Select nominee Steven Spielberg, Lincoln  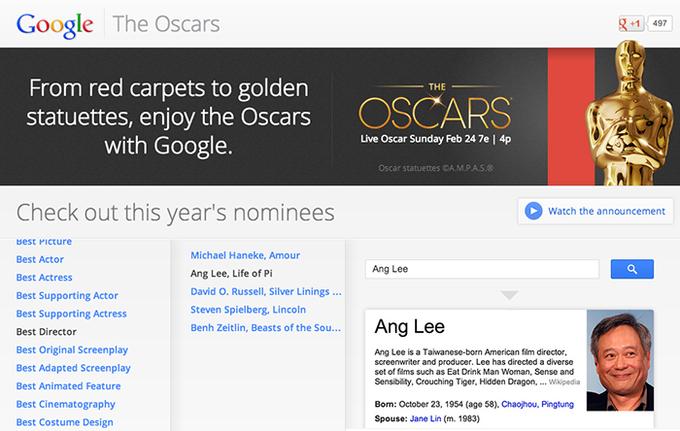click(x=248, y=310)
